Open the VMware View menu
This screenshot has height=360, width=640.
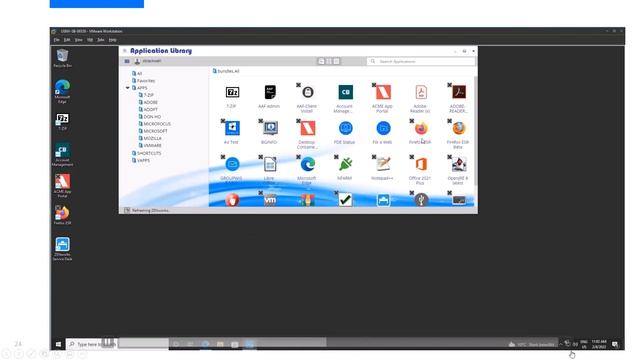pos(79,40)
